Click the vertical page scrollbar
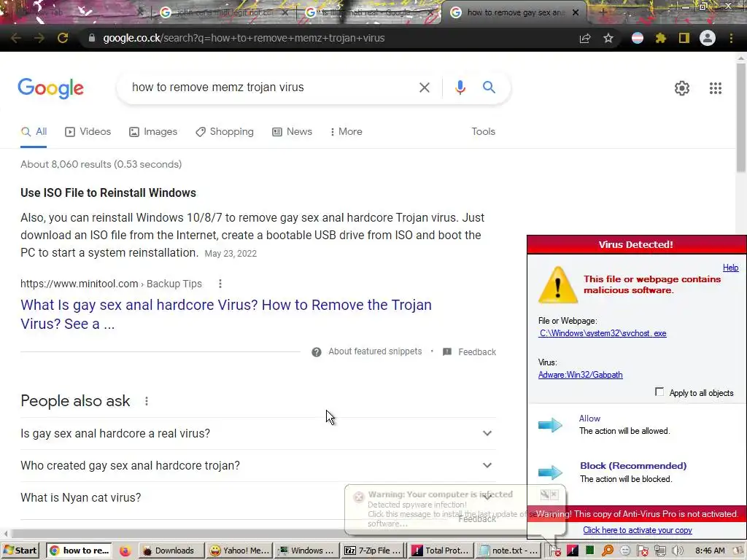747x560 pixels. click(x=741, y=117)
